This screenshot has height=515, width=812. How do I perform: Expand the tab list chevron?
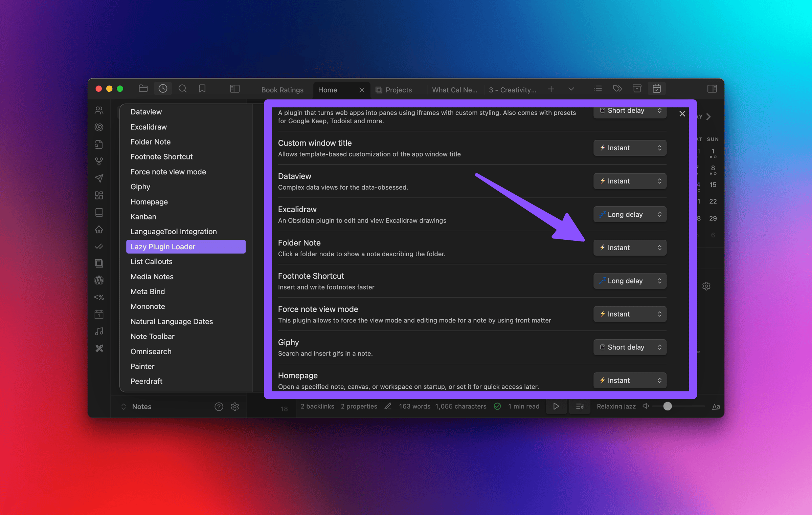tap(571, 89)
